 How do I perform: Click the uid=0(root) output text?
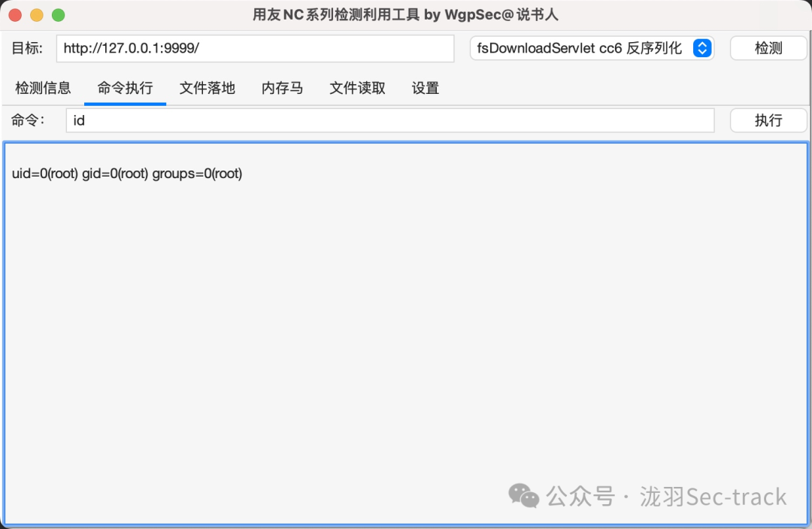point(127,174)
